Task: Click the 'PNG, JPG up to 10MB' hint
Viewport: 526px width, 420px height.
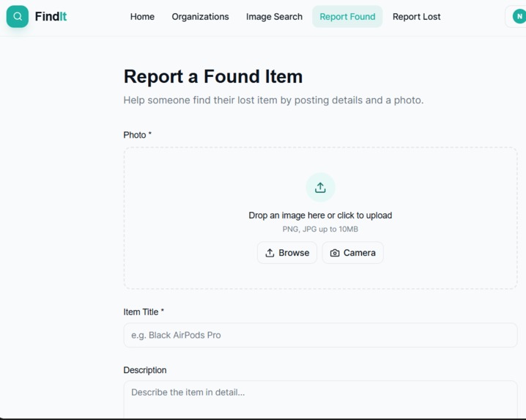Action: (320, 229)
